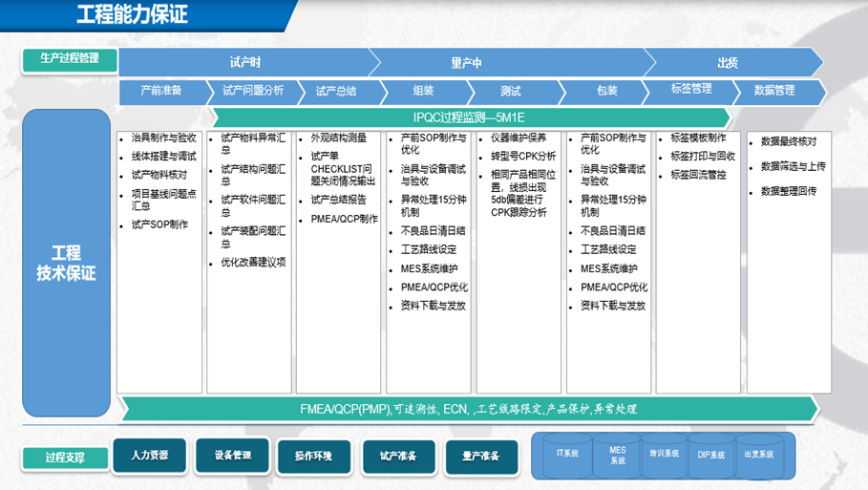Viewport: 868px width, 490px height.
Task: Click the 出货系统 cylinder icon
Action: click(758, 455)
